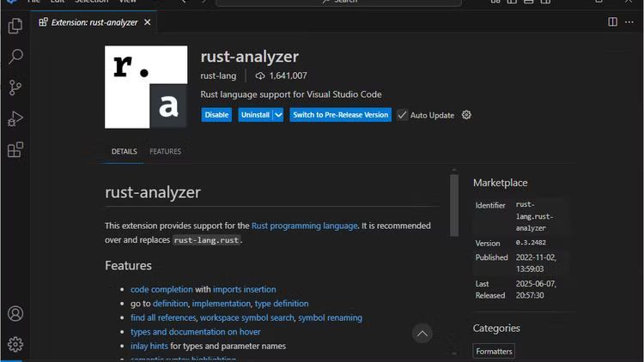Expand the Uninstall dropdown arrow
This screenshot has width=644, height=362.
pos(278,115)
